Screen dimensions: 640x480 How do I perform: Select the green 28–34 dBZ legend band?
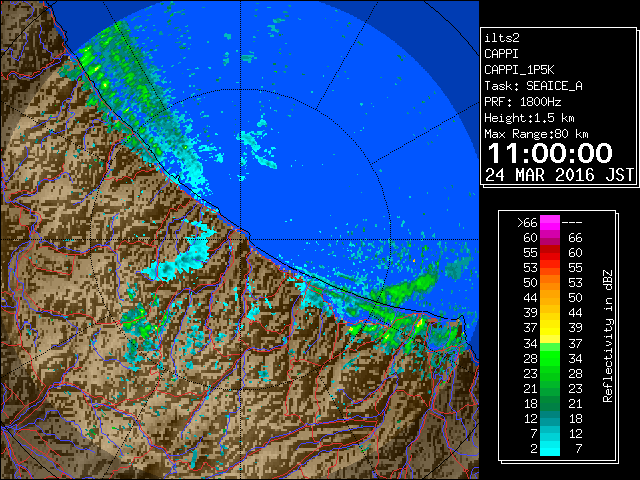click(550, 358)
